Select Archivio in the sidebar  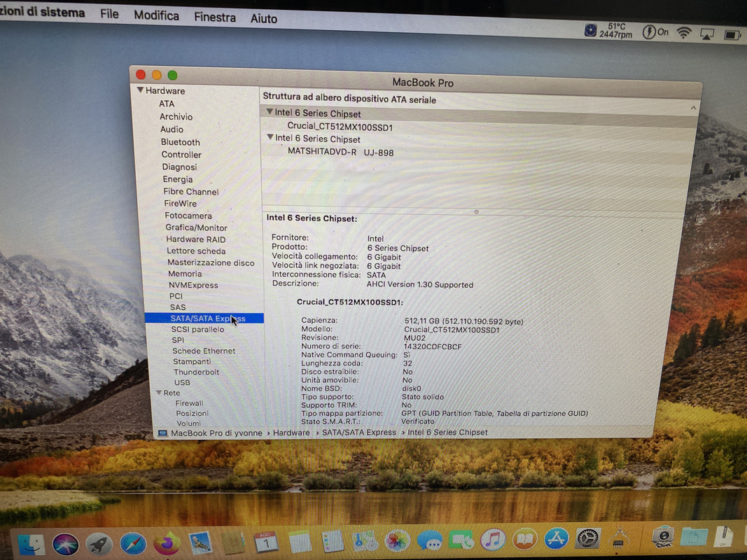click(176, 116)
